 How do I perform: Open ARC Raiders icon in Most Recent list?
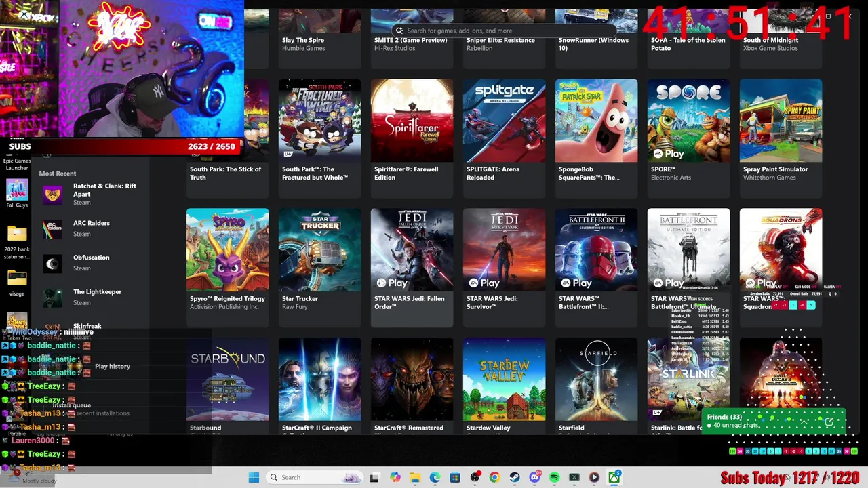coord(53,229)
